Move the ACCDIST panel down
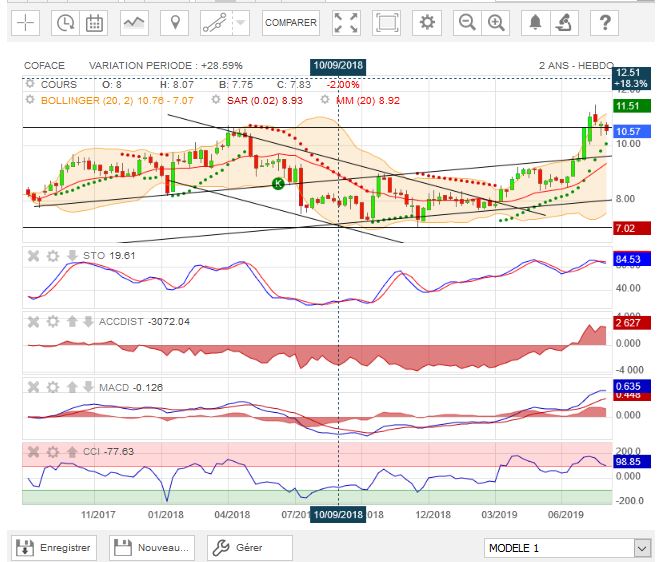 88,321
